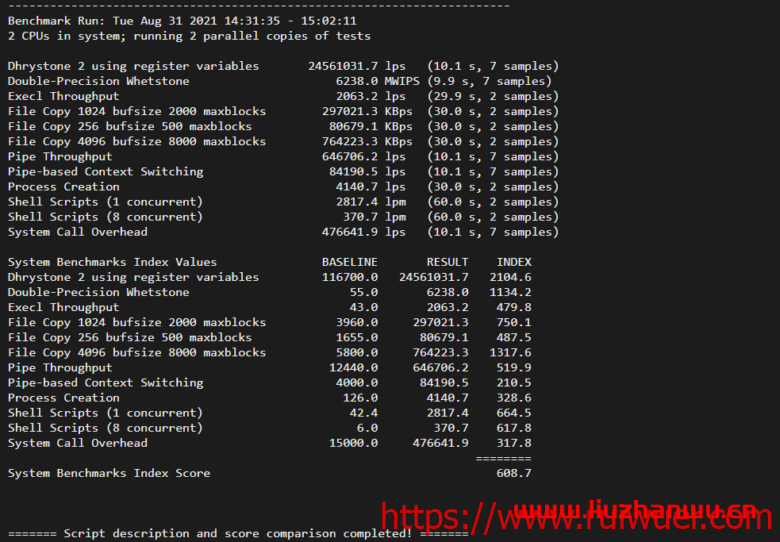The width and height of the screenshot is (780, 542).
Task: Click Execl Throughput 2063.2 lps value
Action: [x=371, y=96]
